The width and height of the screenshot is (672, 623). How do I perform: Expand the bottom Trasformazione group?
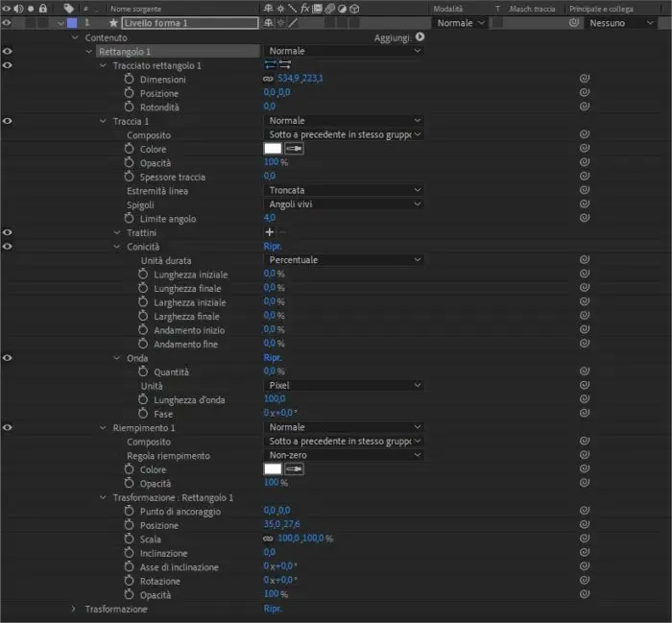[73, 609]
